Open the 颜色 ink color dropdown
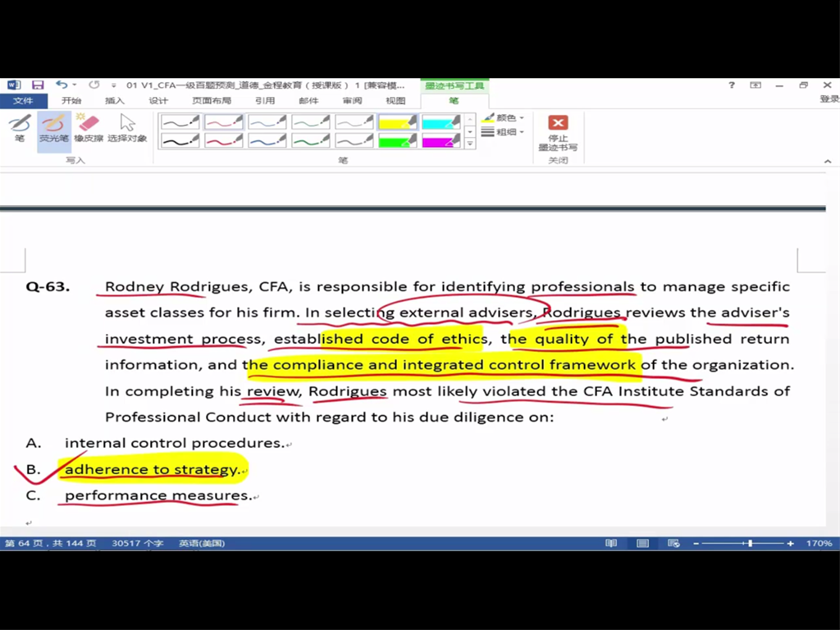 pos(503,118)
